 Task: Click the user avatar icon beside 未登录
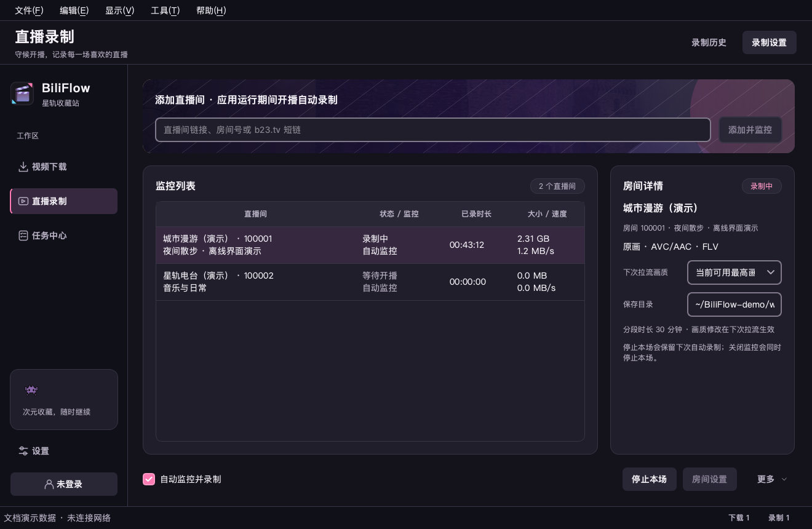49,484
